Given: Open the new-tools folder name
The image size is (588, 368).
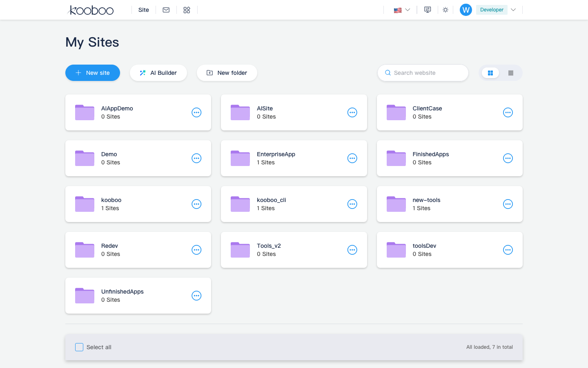Looking at the screenshot, I should [426, 200].
